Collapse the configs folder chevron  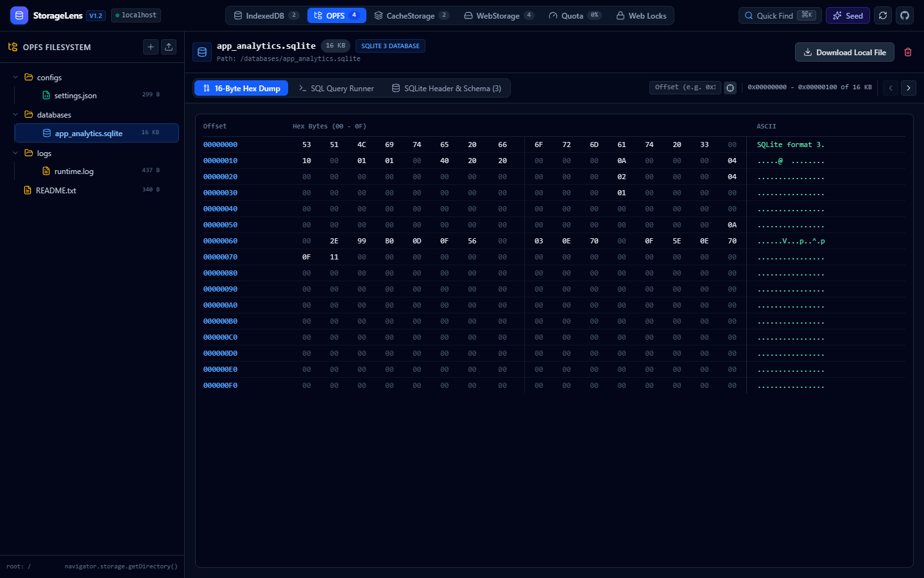(15, 77)
